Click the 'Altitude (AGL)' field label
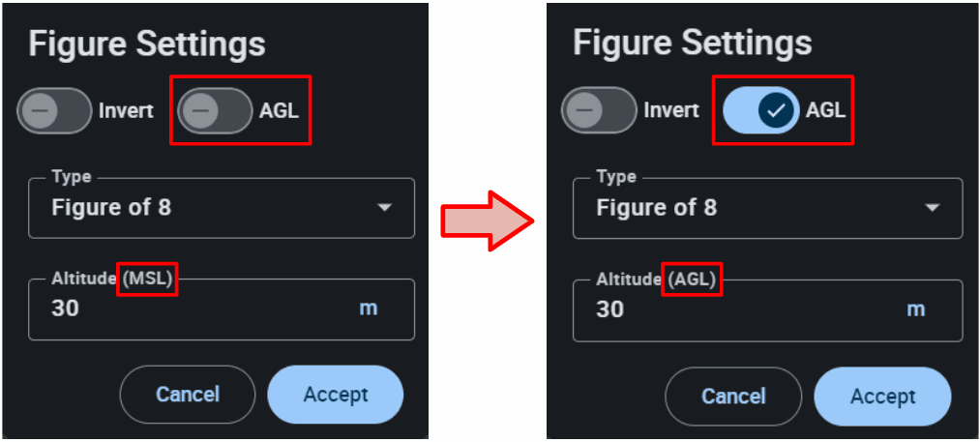 (658, 280)
